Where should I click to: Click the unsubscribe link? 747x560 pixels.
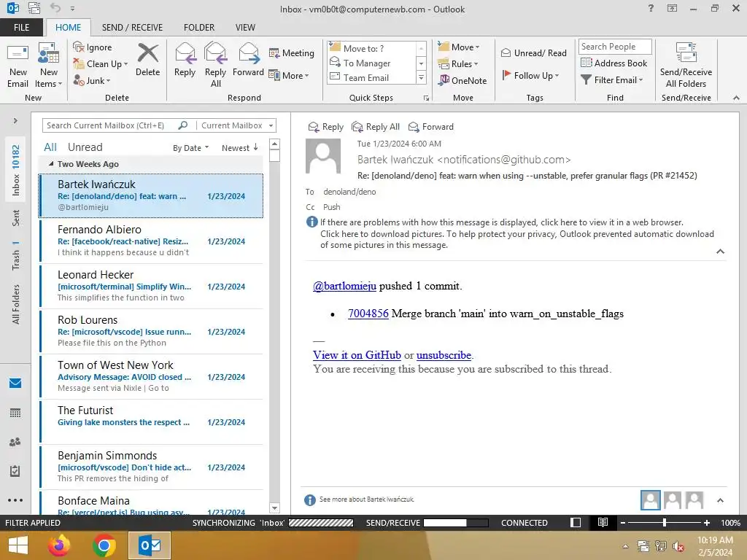(x=444, y=355)
